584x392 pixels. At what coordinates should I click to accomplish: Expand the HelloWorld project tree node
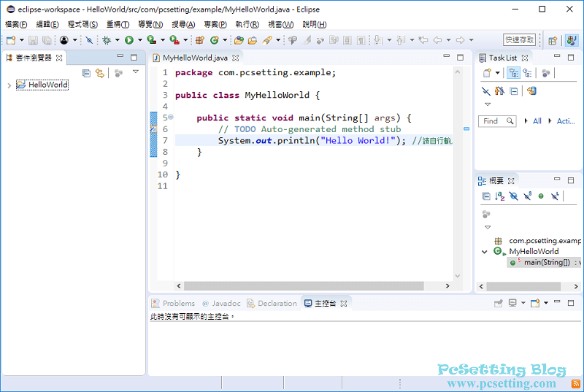(x=9, y=85)
